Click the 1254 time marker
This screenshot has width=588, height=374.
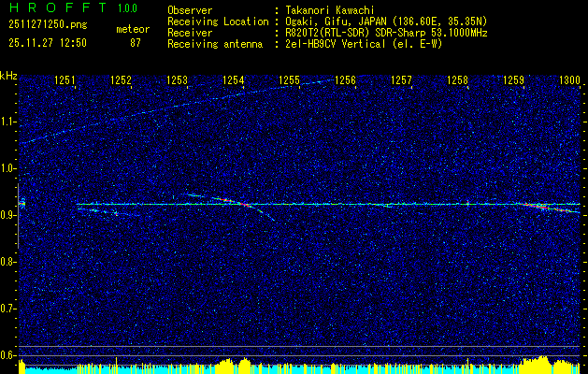233,79
